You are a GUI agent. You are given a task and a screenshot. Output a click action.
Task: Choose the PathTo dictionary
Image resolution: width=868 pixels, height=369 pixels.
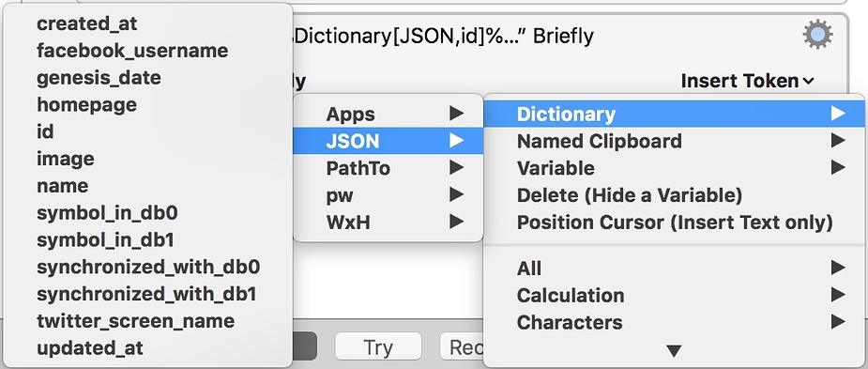(388, 168)
